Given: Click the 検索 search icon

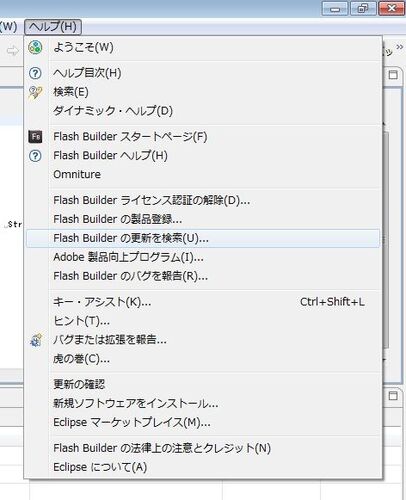Looking at the screenshot, I should click(35, 92).
